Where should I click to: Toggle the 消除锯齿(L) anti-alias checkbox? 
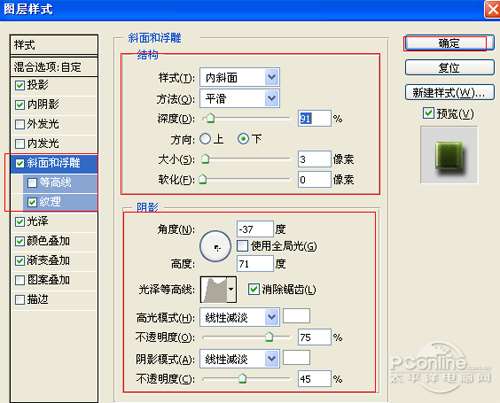coord(253,289)
